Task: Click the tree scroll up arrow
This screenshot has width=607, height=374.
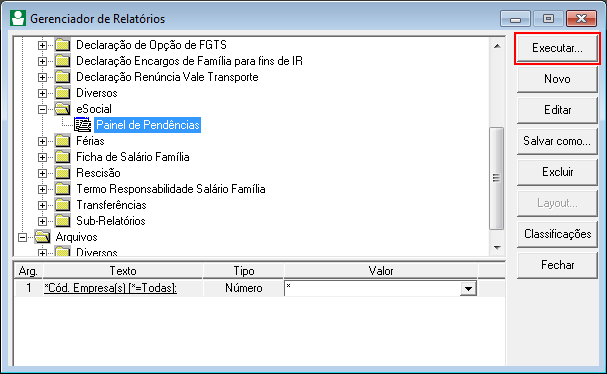Action: point(497,46)
